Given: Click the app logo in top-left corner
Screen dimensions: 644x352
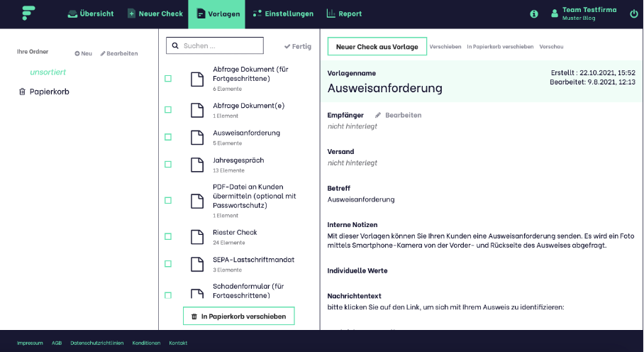Looking at the screenshot, I should pos(28,13).
